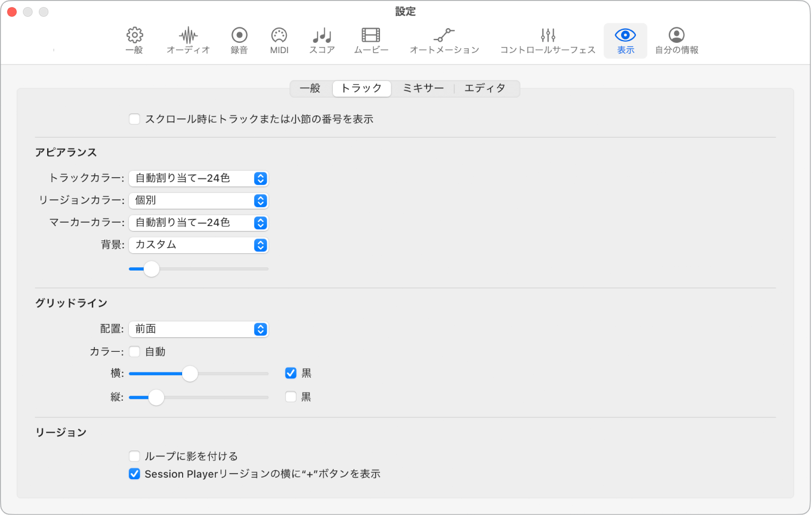Viewport: 812px width, 515px height.
Task: Uncheck the 黒 checkbox for 横
Action: point(291,373)
